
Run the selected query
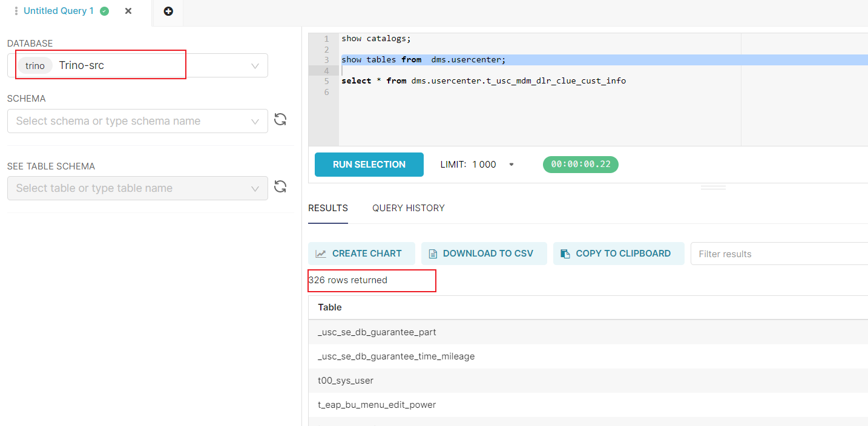point(369,165)
